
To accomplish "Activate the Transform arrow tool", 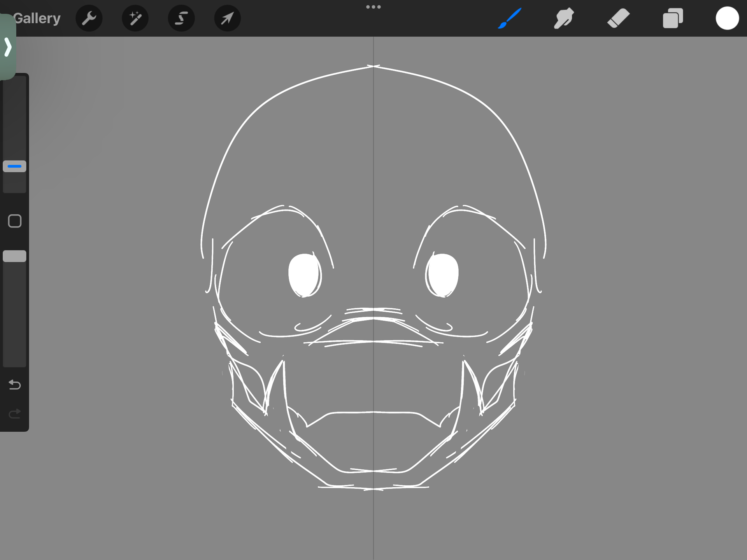I will (x=228, y=18).
